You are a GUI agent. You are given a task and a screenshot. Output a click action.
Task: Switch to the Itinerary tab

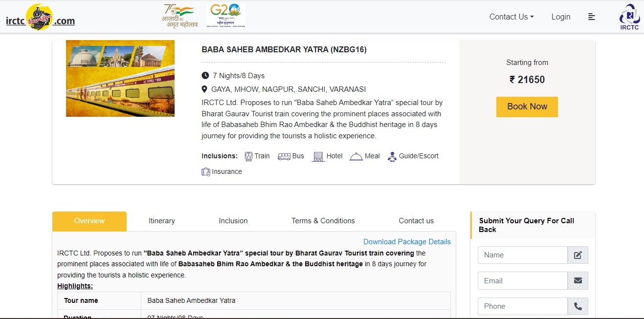[x=161, y=221]
